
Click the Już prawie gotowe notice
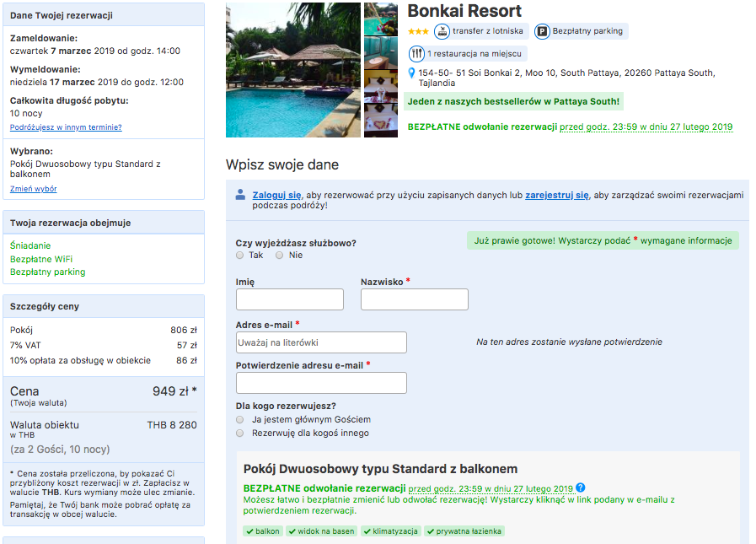coord(603,240)
